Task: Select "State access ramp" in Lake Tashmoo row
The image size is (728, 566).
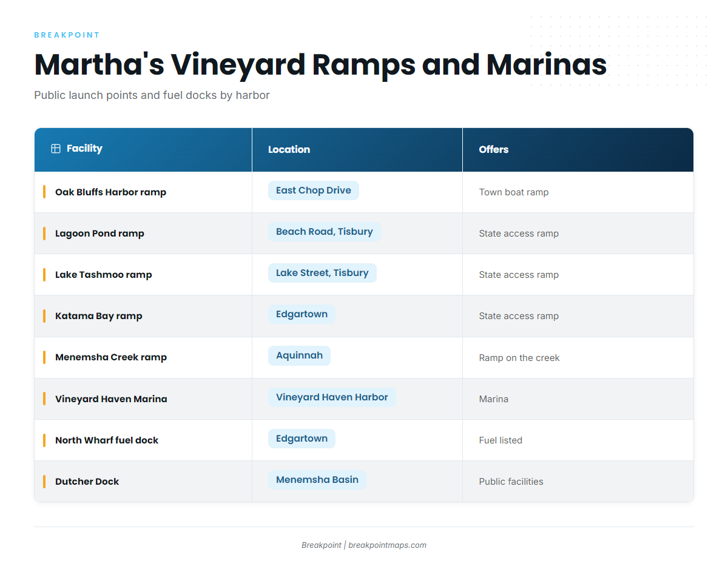Action: click(x=519, y=275)
